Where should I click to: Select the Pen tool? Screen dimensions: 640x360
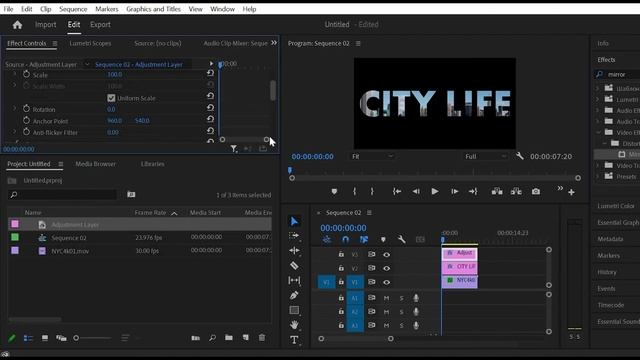[x=294, y=295]
